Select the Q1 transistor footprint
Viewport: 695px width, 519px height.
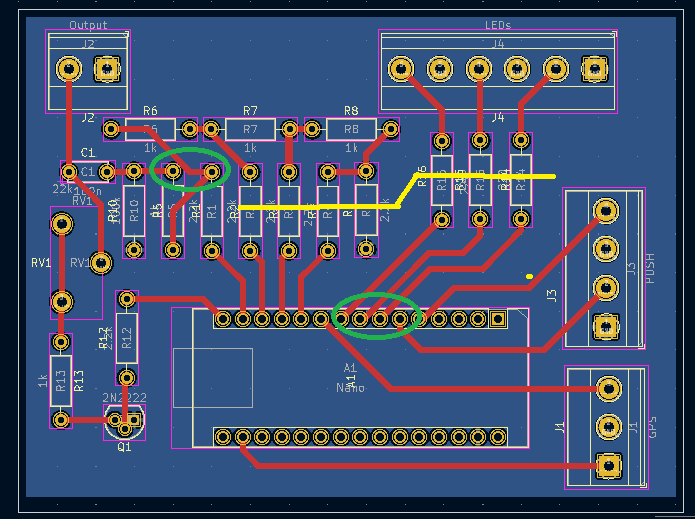pyautogui.click(x=125, y=422)
